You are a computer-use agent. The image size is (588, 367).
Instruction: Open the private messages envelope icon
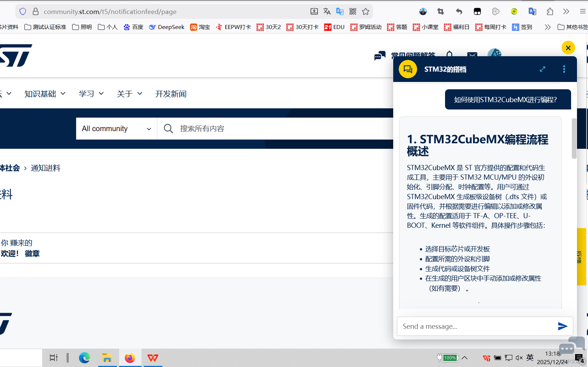pyautogui.click(x=472, y=55)
